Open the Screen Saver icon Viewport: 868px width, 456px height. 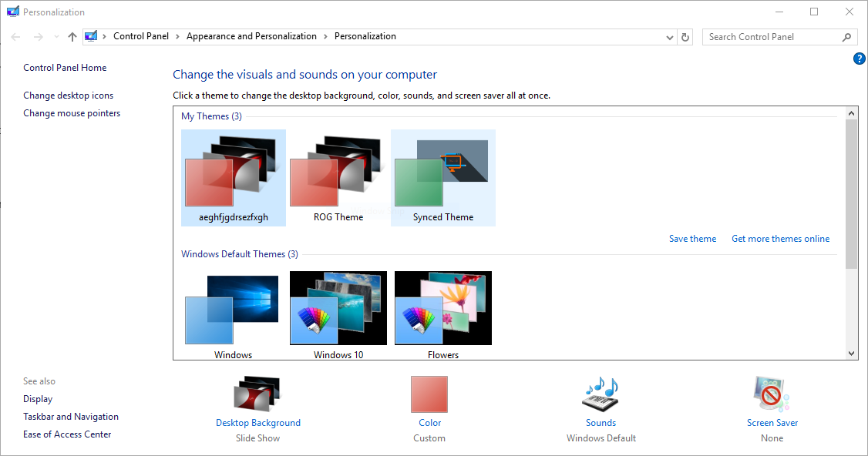[772, 394]
